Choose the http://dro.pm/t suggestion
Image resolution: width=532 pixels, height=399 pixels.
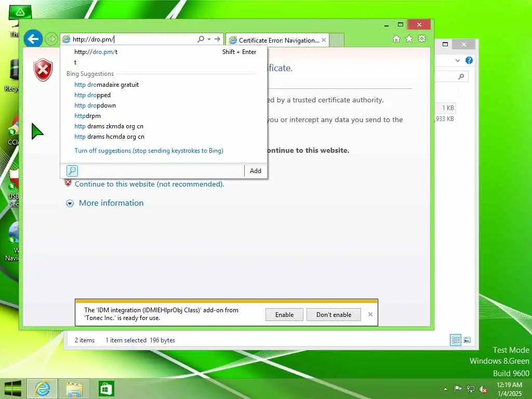pyautogui.click(x=165, y=52)
